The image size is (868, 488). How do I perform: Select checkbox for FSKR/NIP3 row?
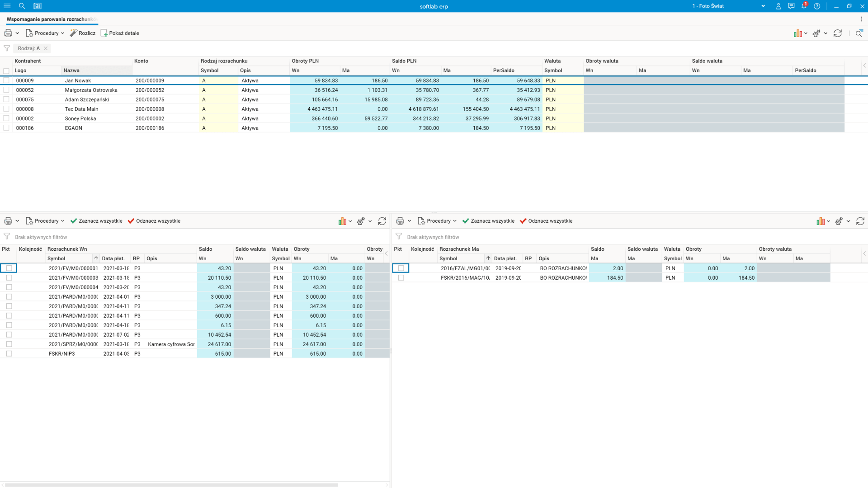[9, 354]
